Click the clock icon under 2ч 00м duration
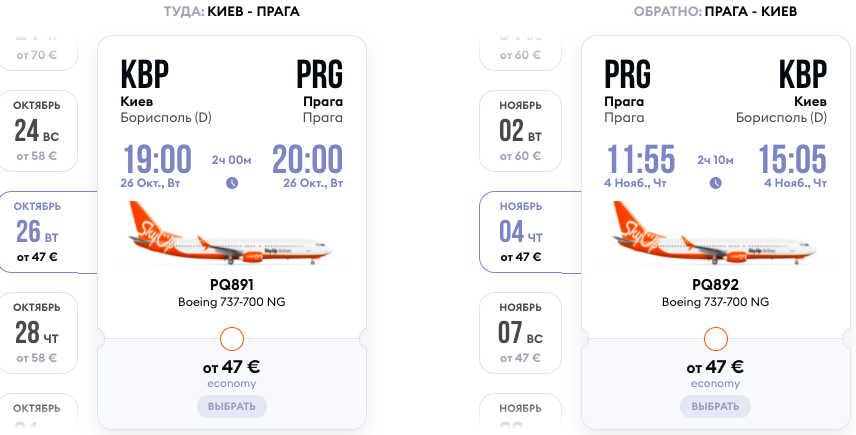This screenshot has width=856, height=435. point(232,183)
